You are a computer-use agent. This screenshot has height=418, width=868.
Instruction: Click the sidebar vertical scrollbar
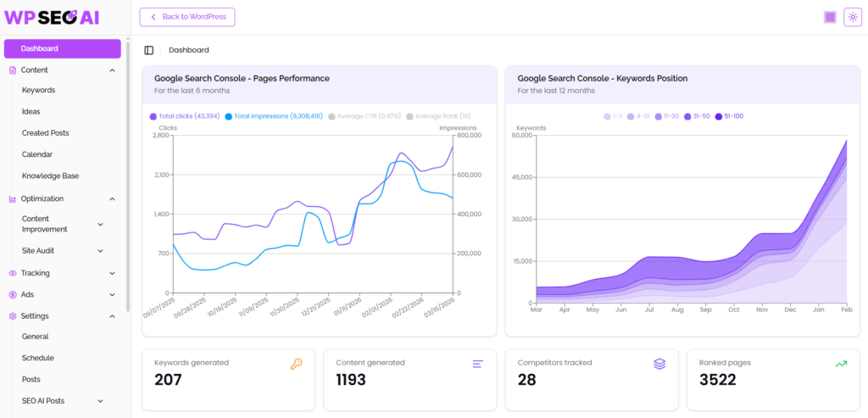coord(128,170)
